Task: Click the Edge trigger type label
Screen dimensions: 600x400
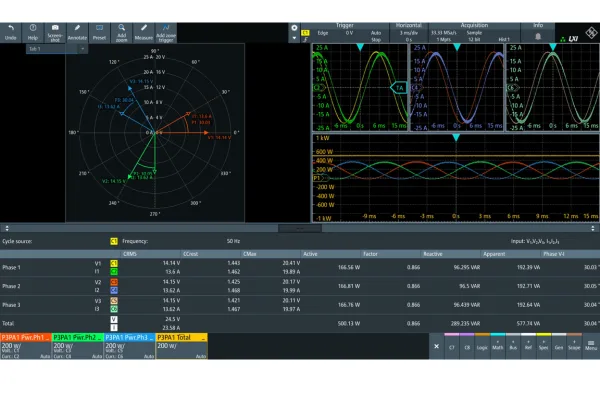Action: (323, 33)
